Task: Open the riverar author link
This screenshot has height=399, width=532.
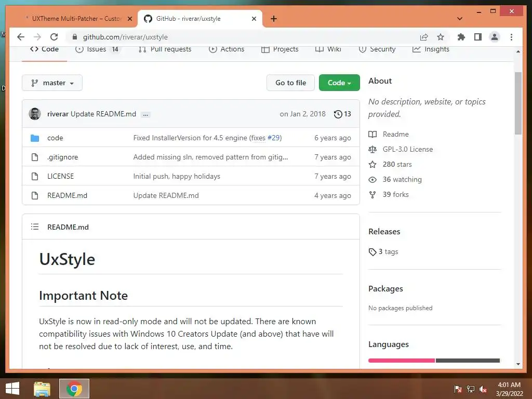Action: (x=58, y=114)
